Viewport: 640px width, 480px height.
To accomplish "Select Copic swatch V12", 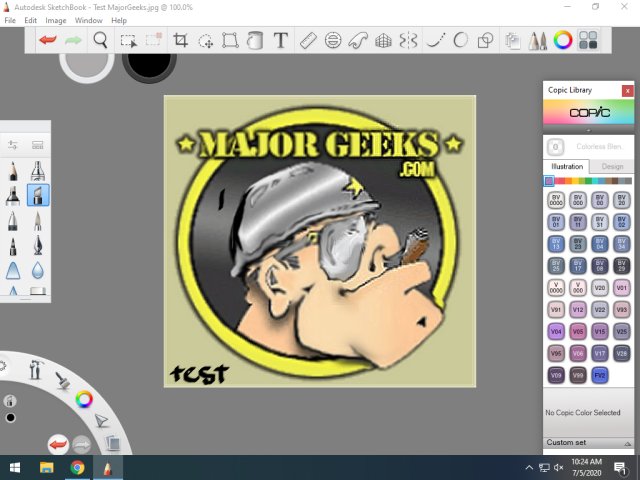I will tap(578, 309).
